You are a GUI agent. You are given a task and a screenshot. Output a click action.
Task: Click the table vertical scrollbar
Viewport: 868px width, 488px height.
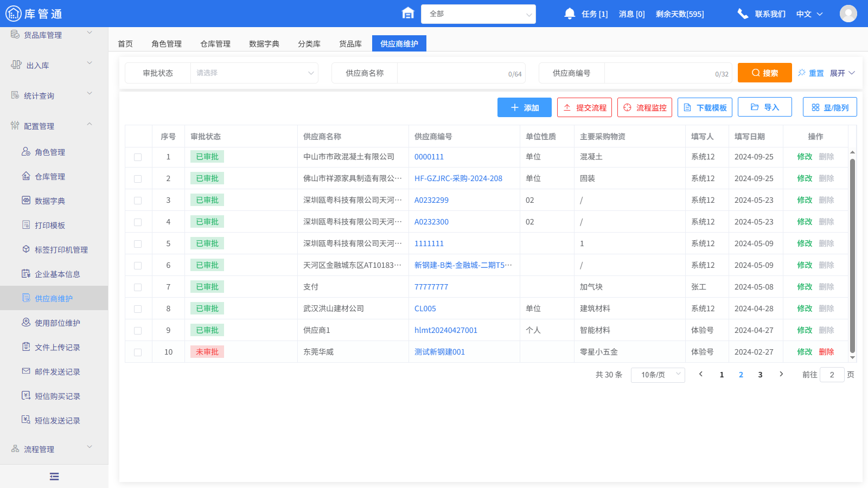[852, 256]
